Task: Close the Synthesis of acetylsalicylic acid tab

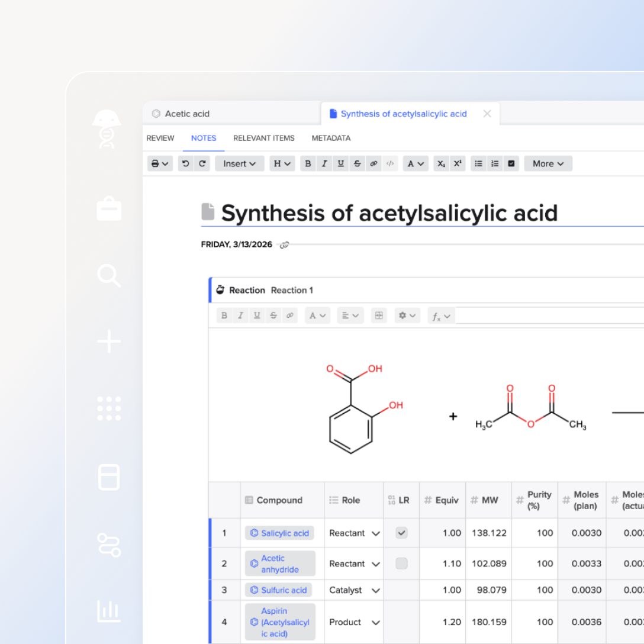Action: tap(487, 114)
